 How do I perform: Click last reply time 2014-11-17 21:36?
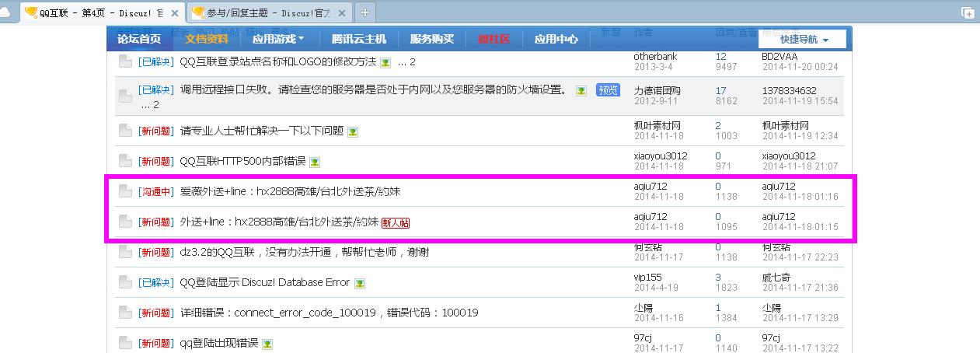pyautogui.click(x=800, y=288)
